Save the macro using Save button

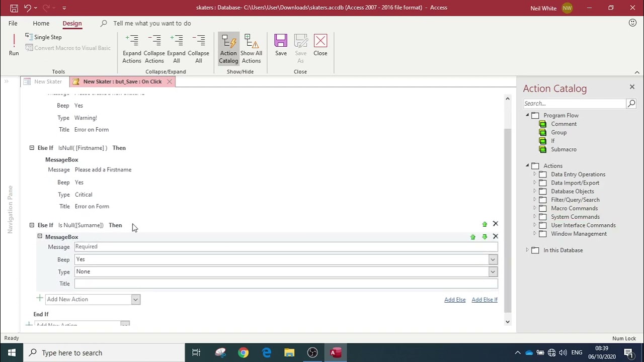(281, 45)
